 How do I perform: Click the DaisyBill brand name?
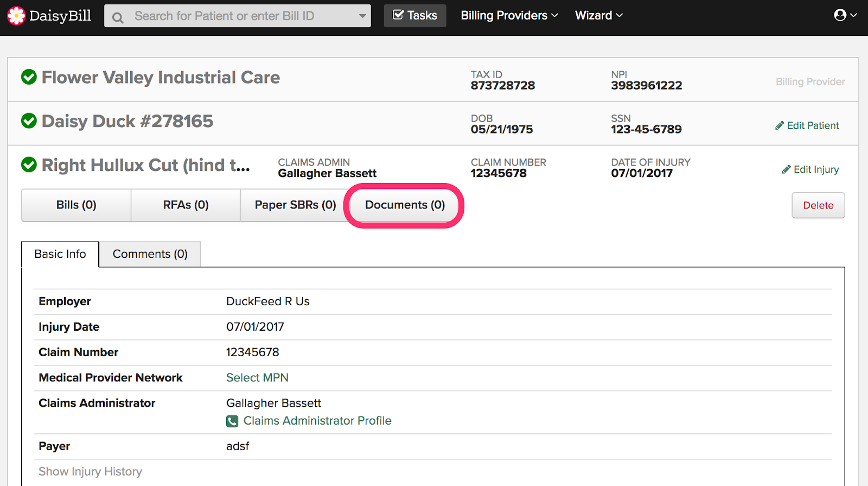click(x=60, y=16)
